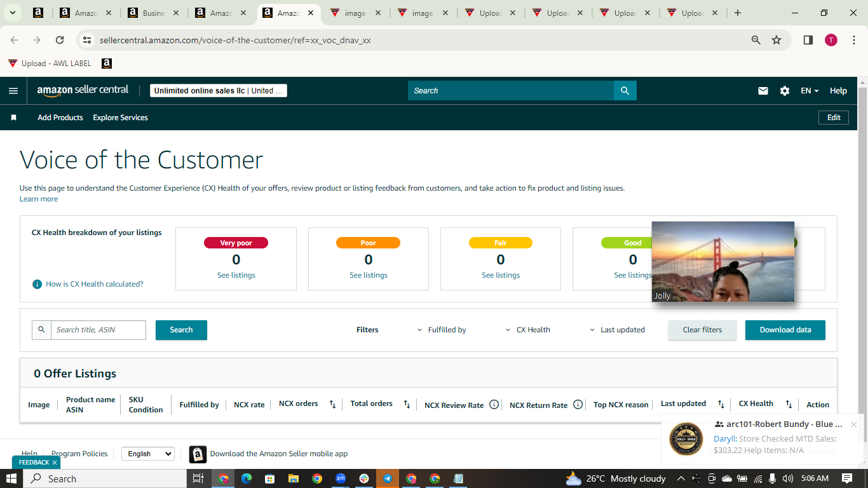Toggle the Chrome side panel

(808, 40)
